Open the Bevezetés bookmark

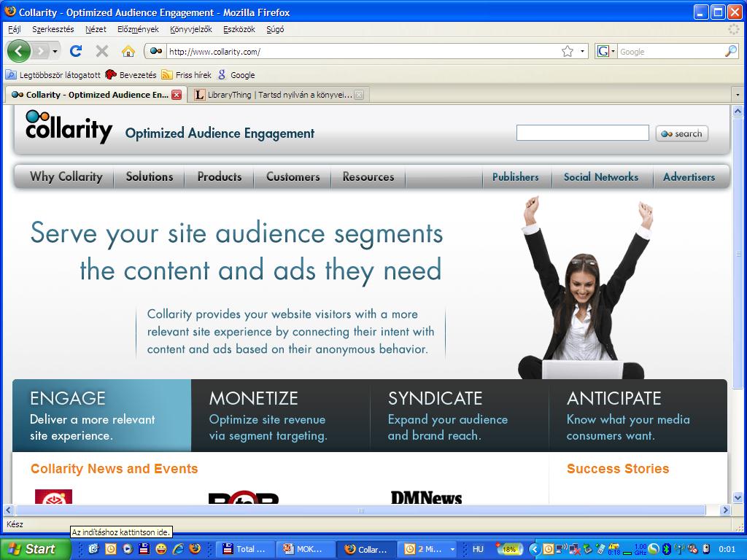click(131, 75)
